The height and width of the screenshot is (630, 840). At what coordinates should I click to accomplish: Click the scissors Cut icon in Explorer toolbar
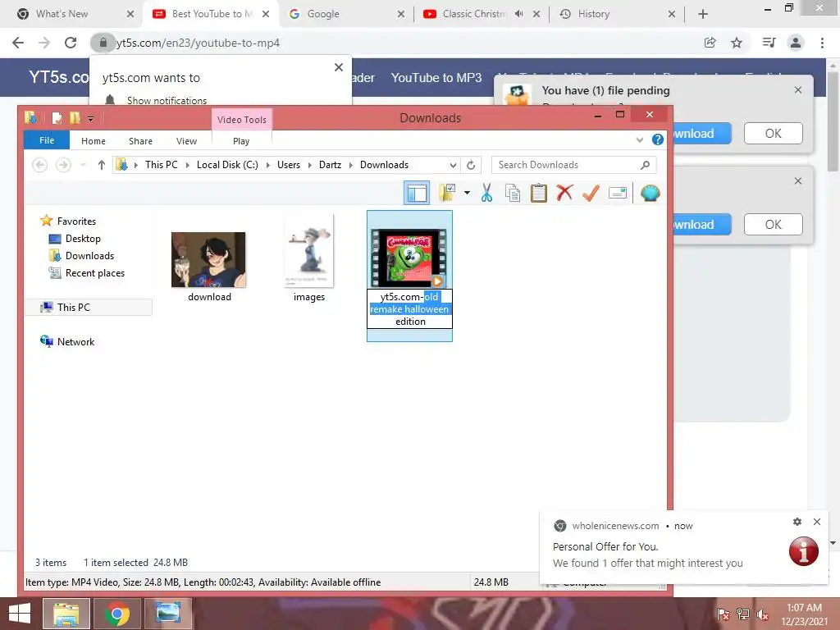point(486,193)
